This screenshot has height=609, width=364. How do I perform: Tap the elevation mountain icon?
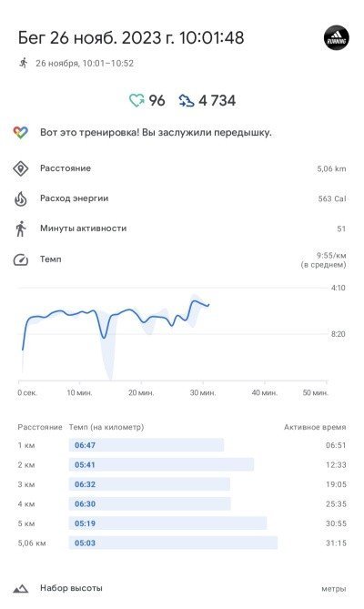point(21,589)
